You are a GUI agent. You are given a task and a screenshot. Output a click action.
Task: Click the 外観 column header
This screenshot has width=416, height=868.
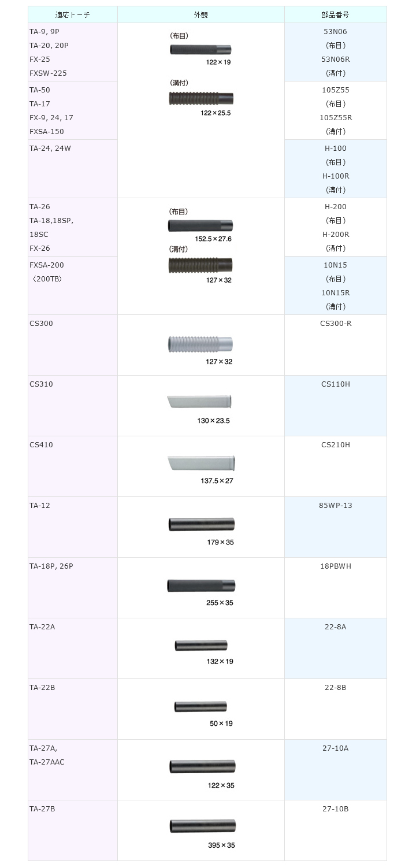click(x=200, y=14)
